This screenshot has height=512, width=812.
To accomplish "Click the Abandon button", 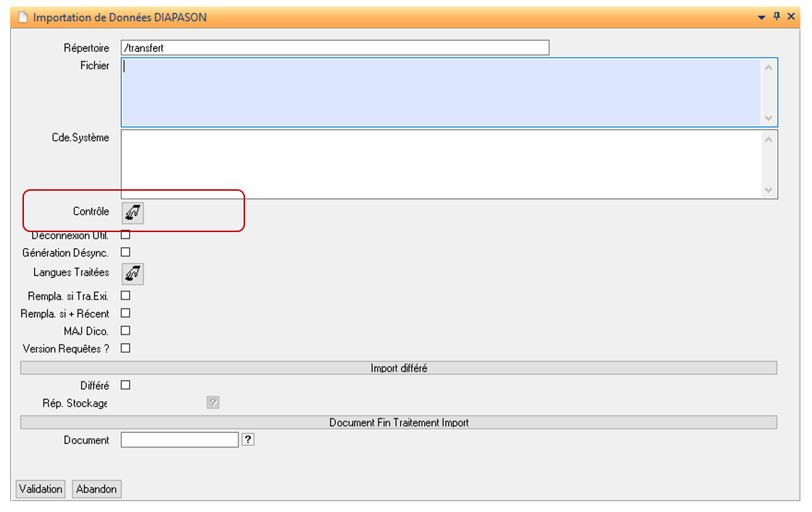I will [x=96, y=490].
